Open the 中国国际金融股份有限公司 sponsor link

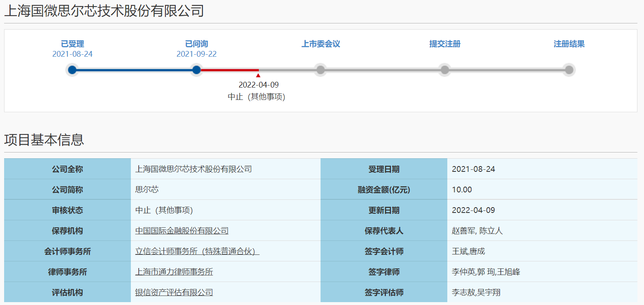point(182,231)
